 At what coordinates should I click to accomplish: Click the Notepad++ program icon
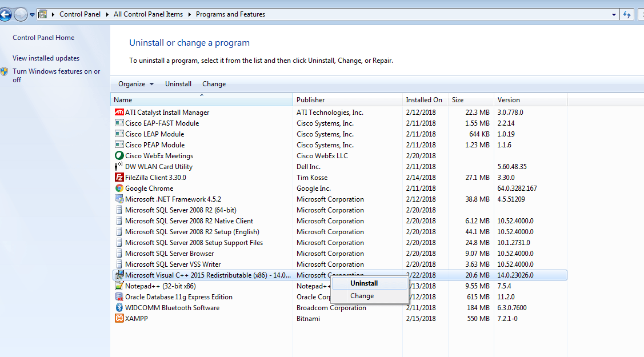click(x=119, y=286)
